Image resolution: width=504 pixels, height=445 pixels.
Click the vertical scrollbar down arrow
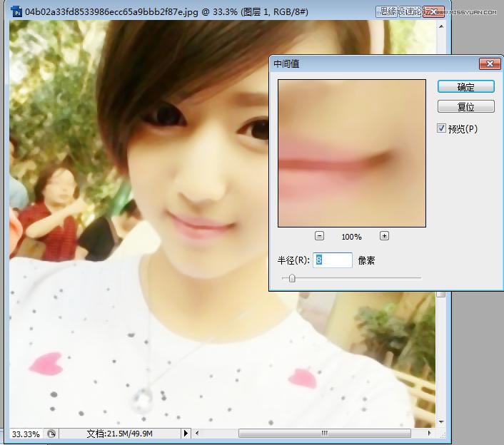tap(441, 422)
